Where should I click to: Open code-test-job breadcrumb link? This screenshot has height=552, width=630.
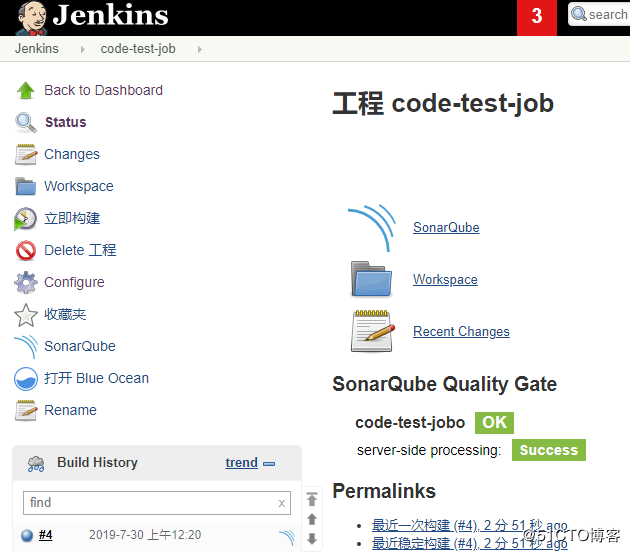[138, 49]
